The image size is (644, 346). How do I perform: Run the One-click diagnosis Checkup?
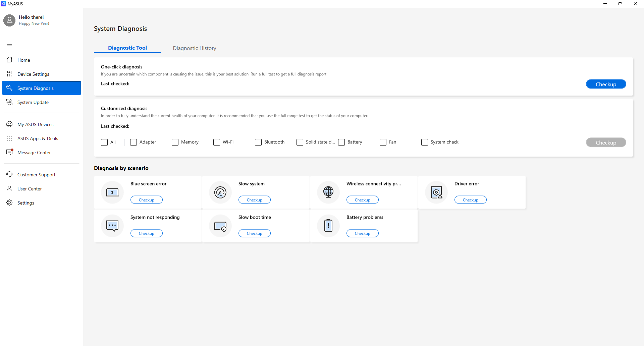(606, 84)
